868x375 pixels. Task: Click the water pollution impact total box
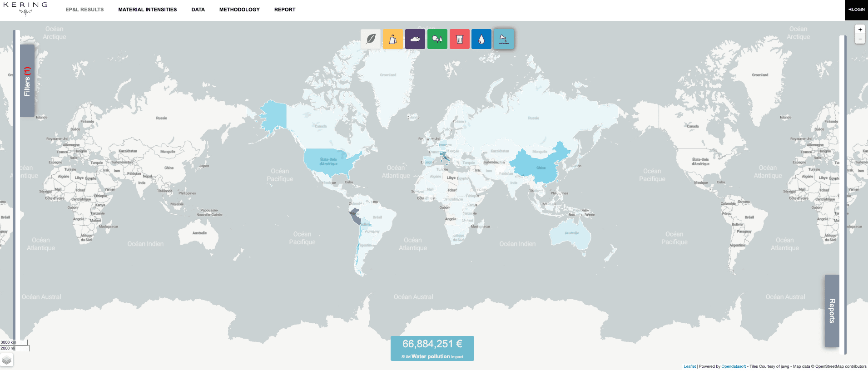[432, 348]
